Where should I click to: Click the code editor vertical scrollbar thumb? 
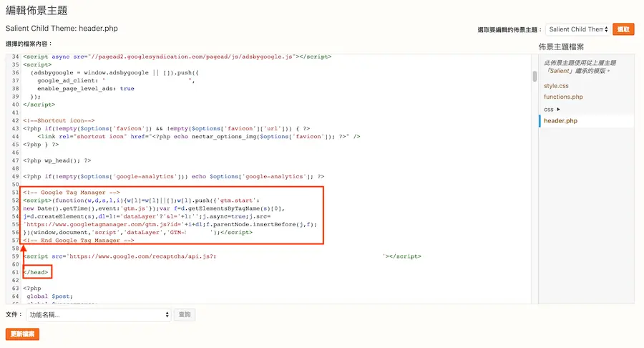tap(535, 76)
